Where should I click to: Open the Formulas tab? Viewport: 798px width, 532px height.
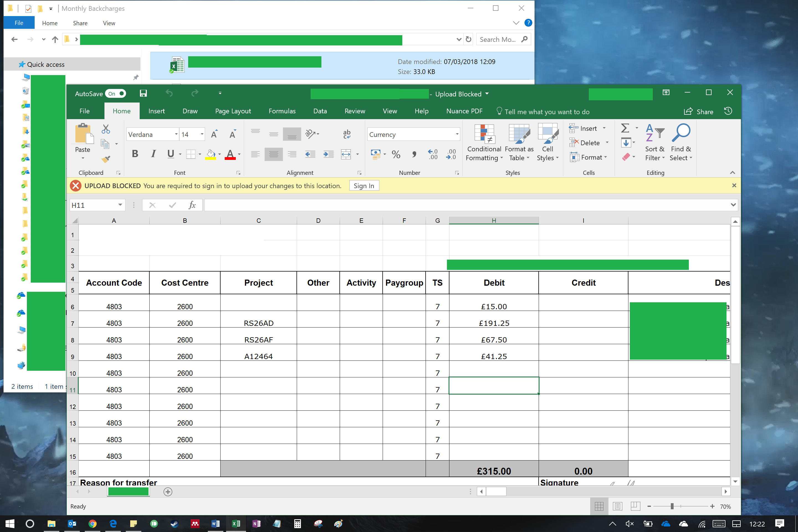pos(282,111)
